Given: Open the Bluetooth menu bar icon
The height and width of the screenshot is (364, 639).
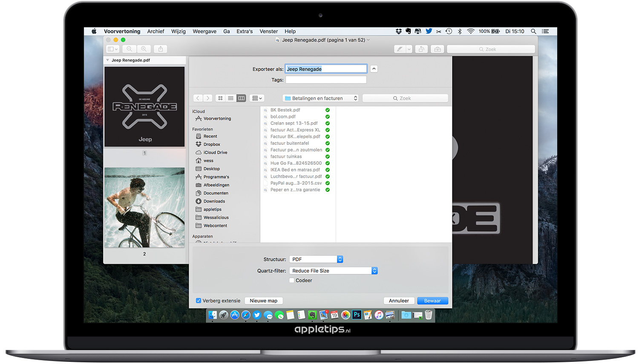Looking at the screenshot, I should (x=460, y=32).
